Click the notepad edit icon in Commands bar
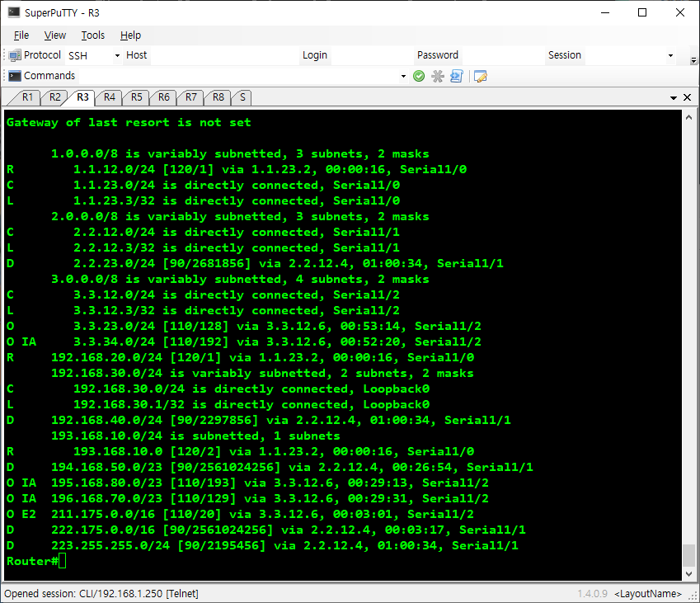The width and height of the screenshot is (700, 603). 481,77
